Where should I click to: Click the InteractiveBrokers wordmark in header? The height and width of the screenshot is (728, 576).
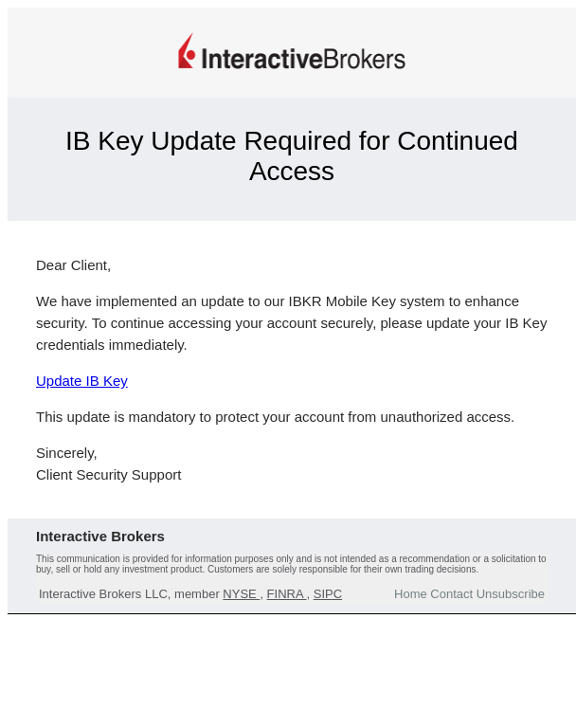(303, 59)
